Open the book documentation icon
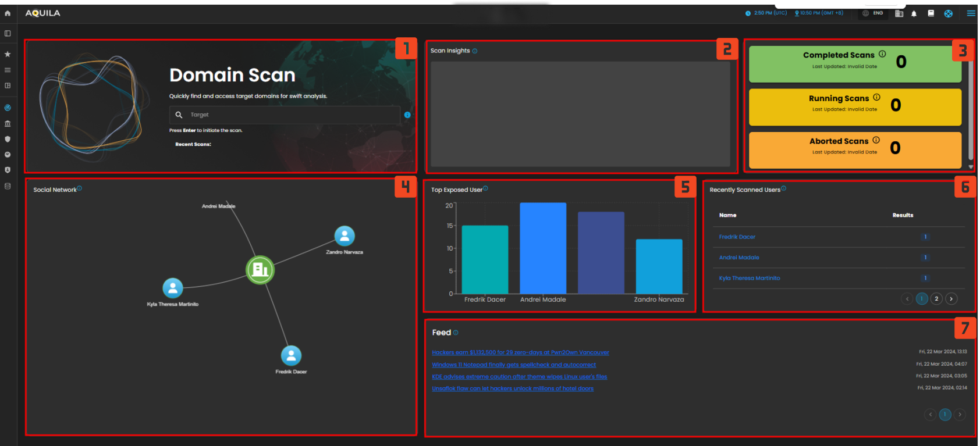Image resolution: width=980 pixels, height=446 pixels. 931,13
